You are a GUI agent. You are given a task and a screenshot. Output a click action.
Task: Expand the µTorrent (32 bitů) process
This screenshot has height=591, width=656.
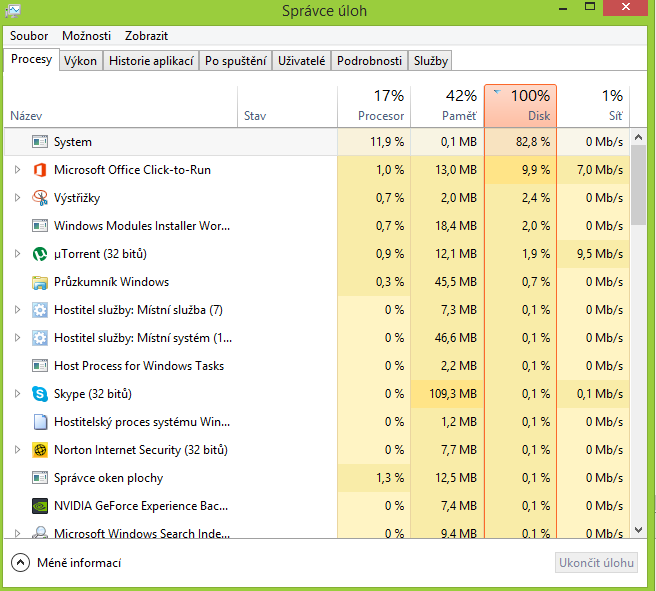[x=17, y=254]
